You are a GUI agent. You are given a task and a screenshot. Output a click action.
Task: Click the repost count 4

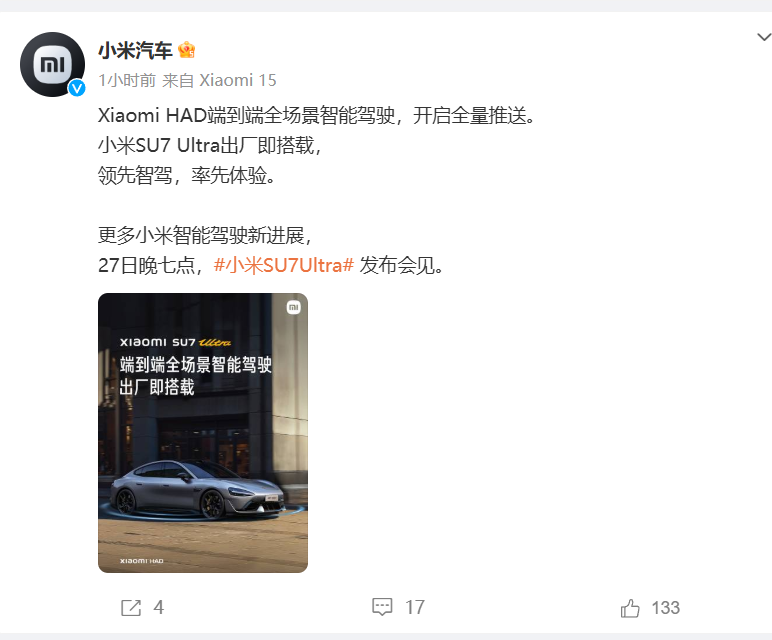coord(159,608)
